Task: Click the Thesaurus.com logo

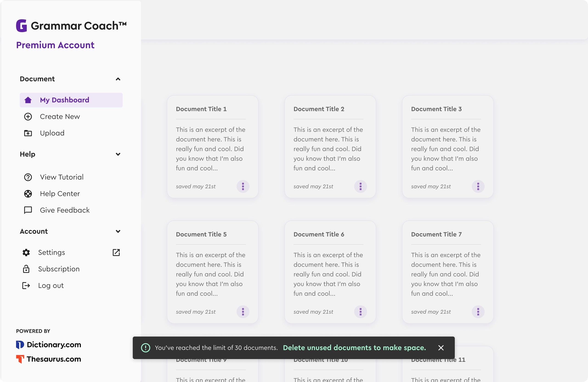Action: [49, 359]
